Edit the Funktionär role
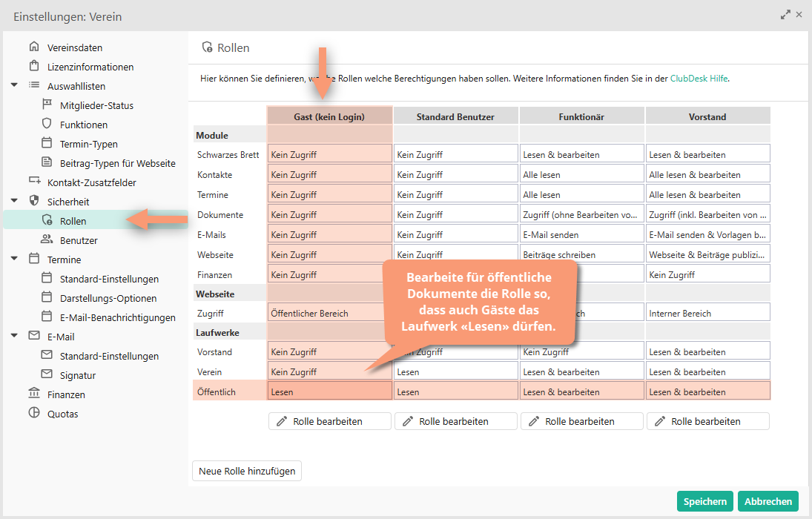The height and width of the screenshot is (519, 812). pos(581,421)
